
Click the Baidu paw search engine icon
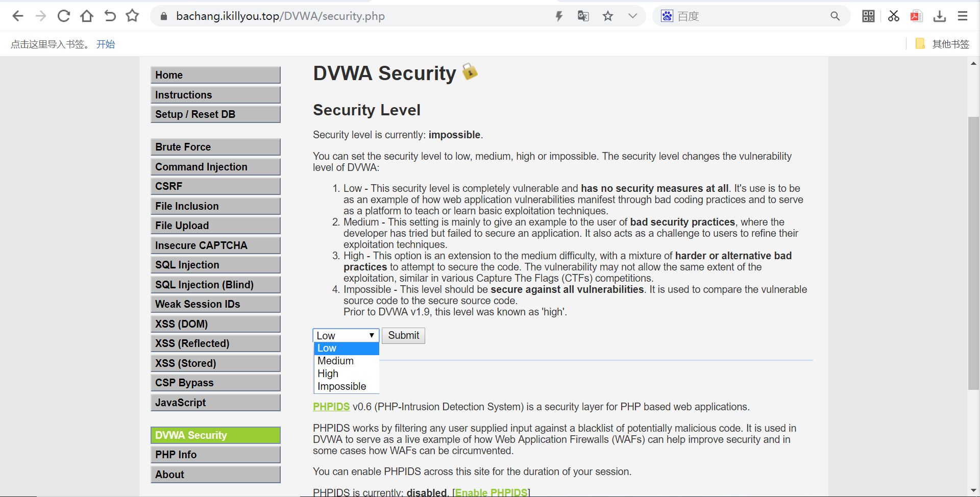(667, 16)
